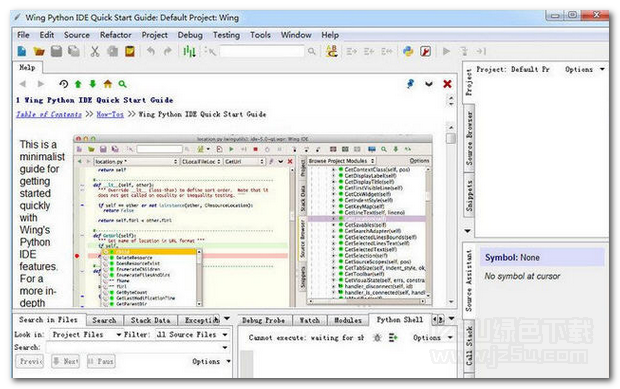Screen dimensions: 620x389
Task: Click the toolbar search input field
Action: [262, 51]
